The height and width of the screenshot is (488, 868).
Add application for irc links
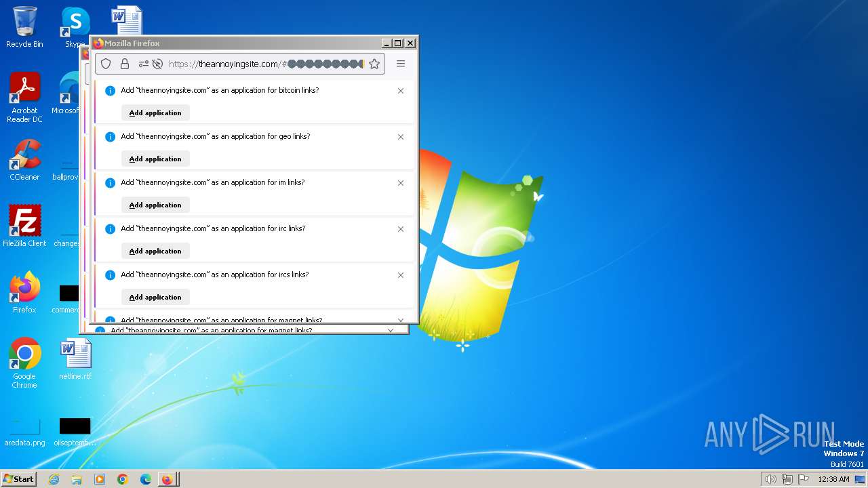[155, 251]
